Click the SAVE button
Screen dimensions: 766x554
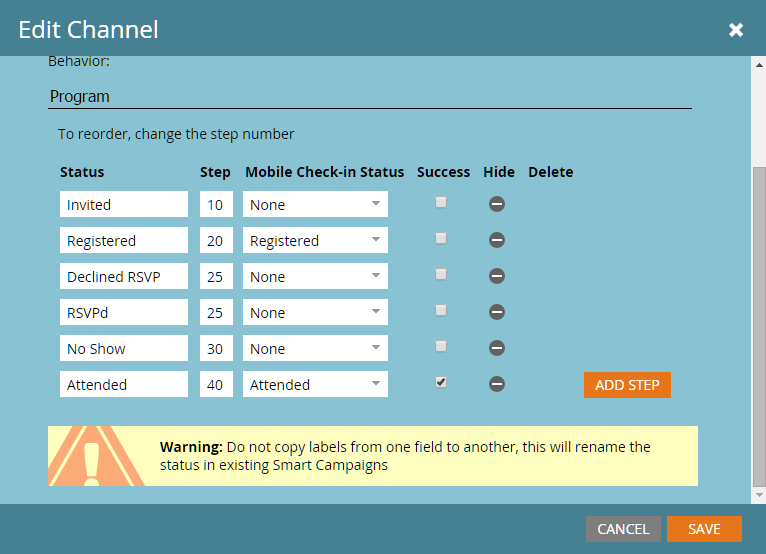(x=704, y=529)
